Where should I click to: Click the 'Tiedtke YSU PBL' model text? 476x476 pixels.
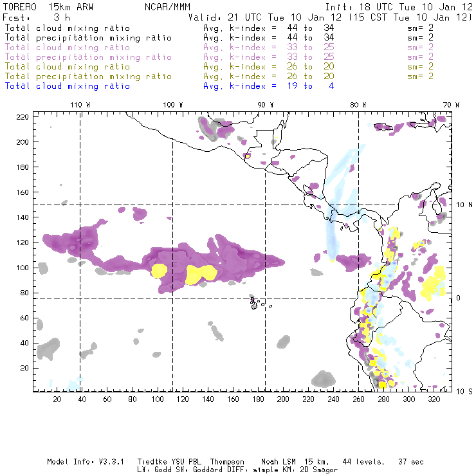coord(169,462)
